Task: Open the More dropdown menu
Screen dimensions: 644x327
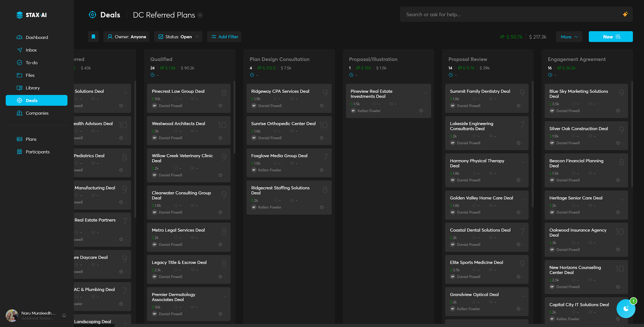Action: [569, 37]
